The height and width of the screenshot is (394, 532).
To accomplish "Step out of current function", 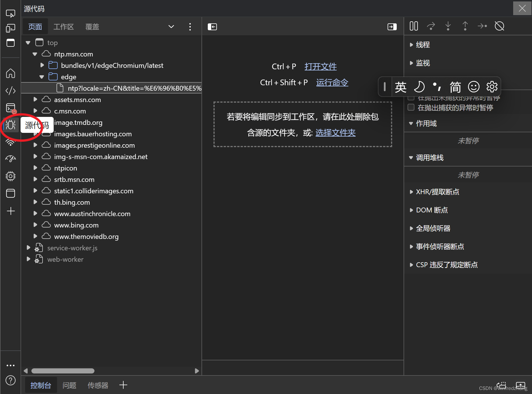I will (465, 26).
